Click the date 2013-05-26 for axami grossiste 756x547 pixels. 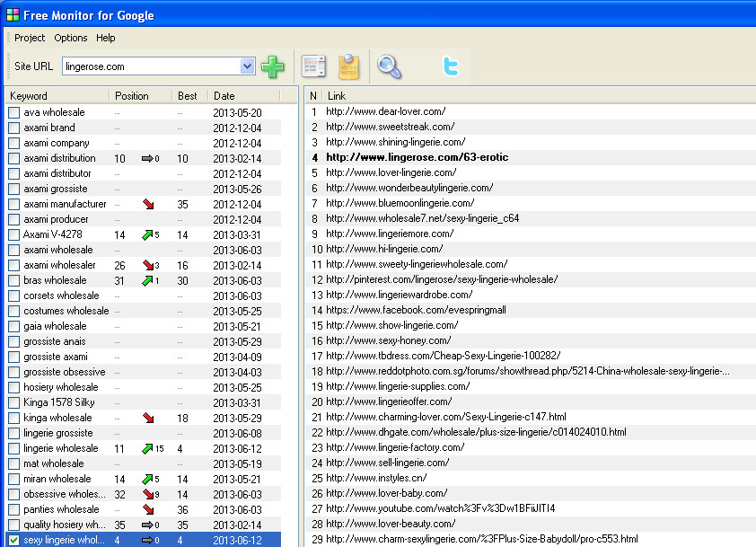[x=237, y=190]
